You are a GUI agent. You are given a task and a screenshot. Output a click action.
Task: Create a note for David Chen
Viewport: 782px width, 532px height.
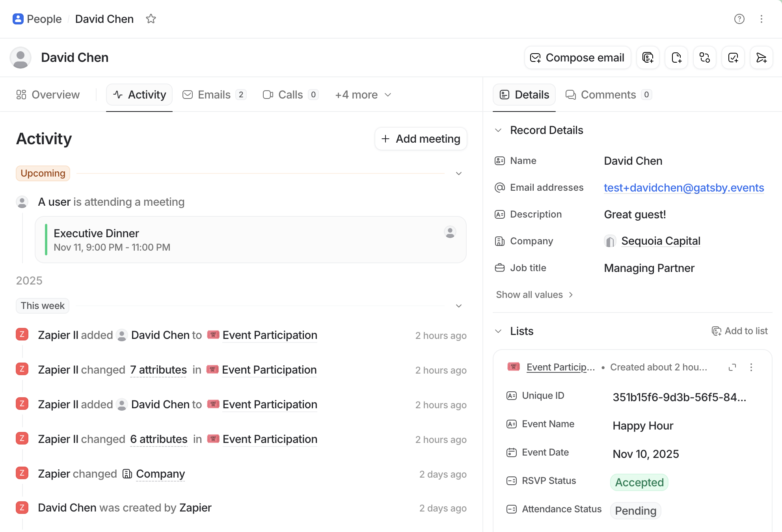pyautogui.click(x=648, y=58)
